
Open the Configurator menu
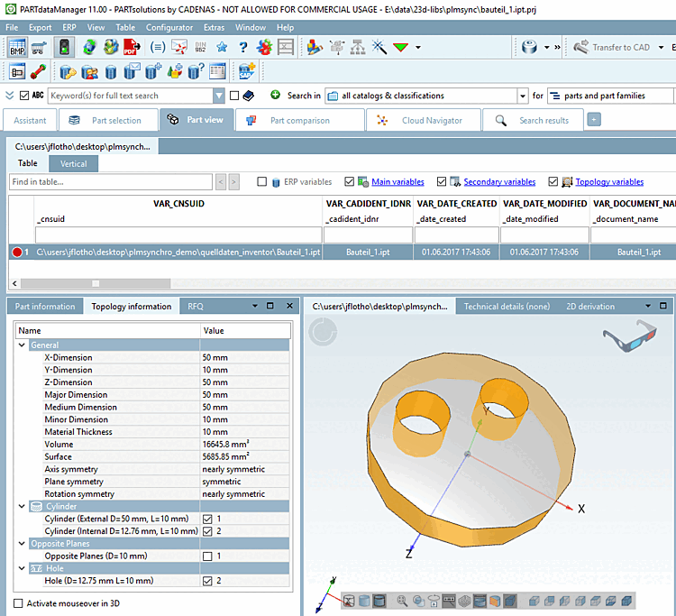click(169, 27)
